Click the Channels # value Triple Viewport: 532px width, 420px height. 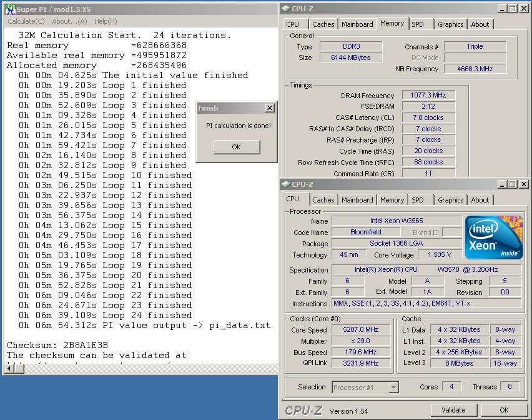[475, 46]
